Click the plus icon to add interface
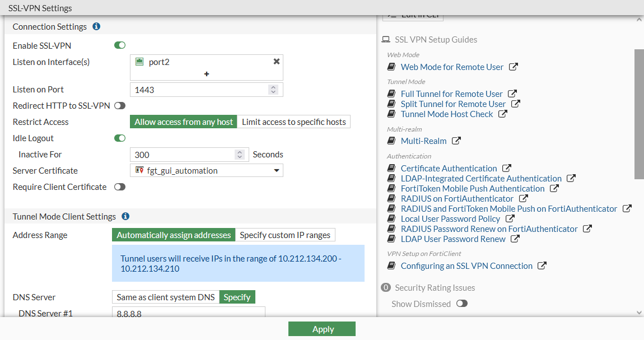This screenshot has height=340, width=644. click(207, 73)
